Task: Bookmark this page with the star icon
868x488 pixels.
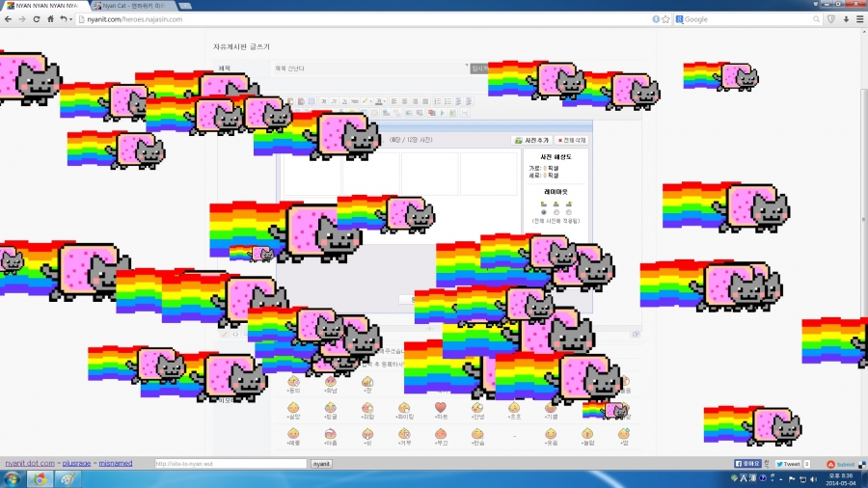Action: (x=665, y=19)
